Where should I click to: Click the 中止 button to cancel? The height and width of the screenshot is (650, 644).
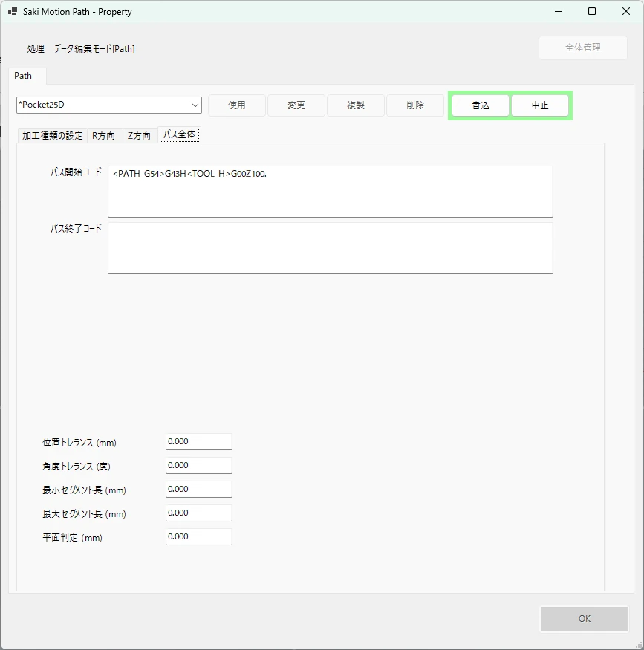point(540,105)
